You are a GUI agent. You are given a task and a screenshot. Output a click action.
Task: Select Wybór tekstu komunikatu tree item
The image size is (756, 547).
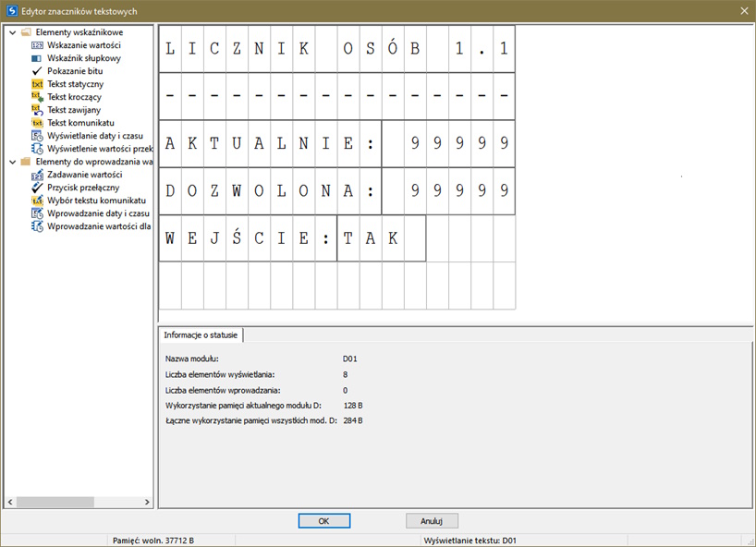click(97, 200)
